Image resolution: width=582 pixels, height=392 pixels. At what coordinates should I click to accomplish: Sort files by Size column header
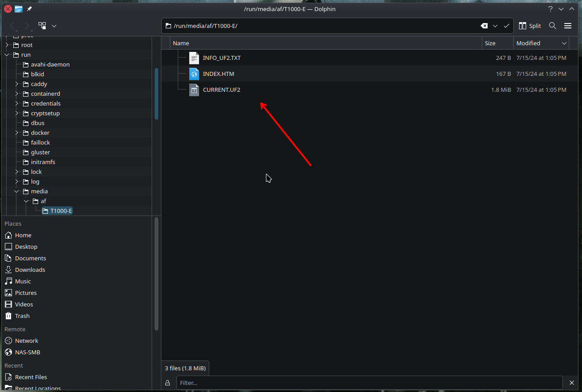tap(496, 43)
